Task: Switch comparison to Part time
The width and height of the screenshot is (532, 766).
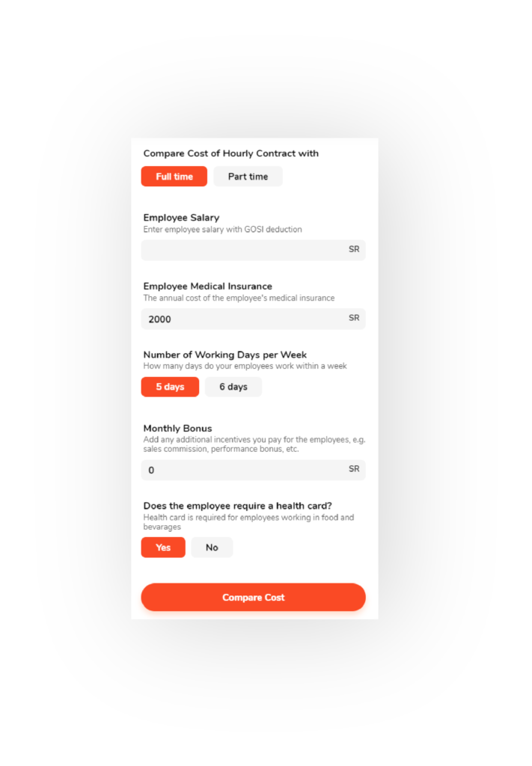Action: coord(248,177)
